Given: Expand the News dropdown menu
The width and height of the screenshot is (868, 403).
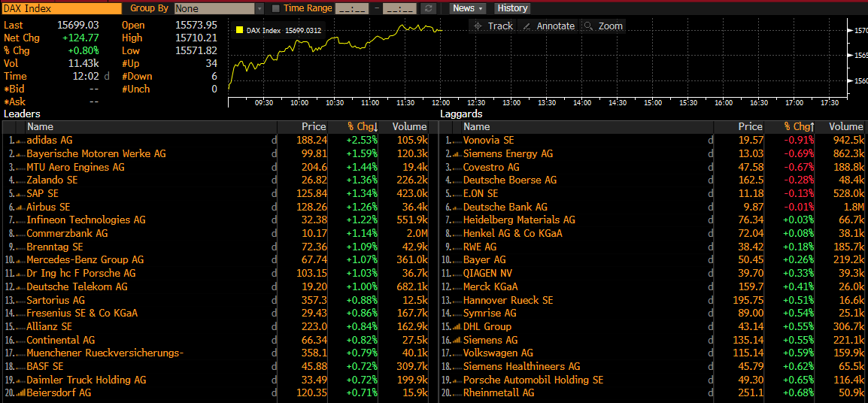Looking at the screenshot, I should 468,8.
